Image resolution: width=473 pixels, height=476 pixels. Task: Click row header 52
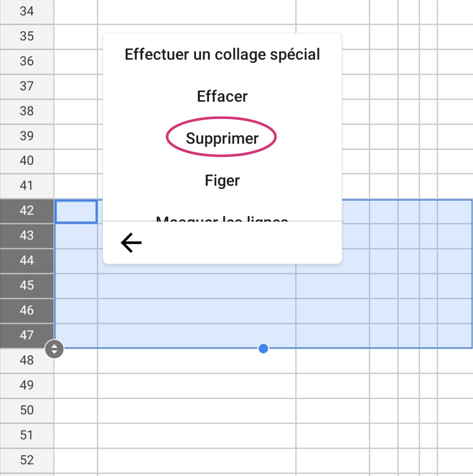click(x=27, y=461)
